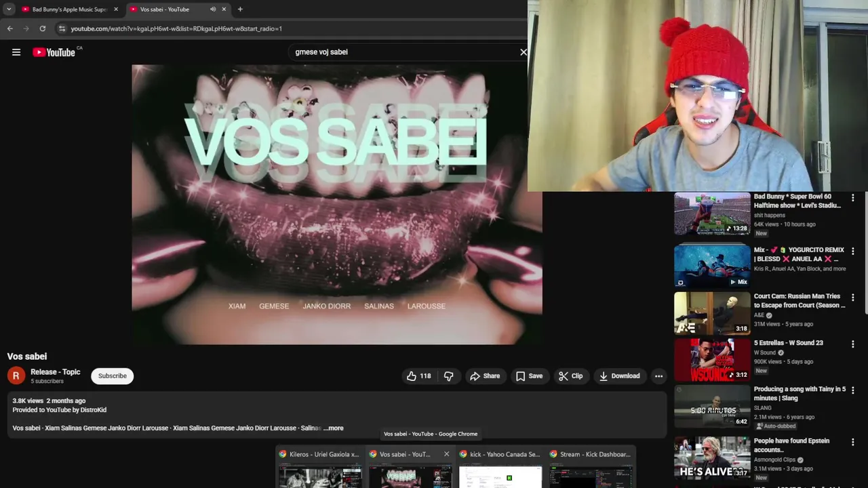Open W Sound channel under 5 Estrellas
The image size is (868, 488).
coord(765,352)
